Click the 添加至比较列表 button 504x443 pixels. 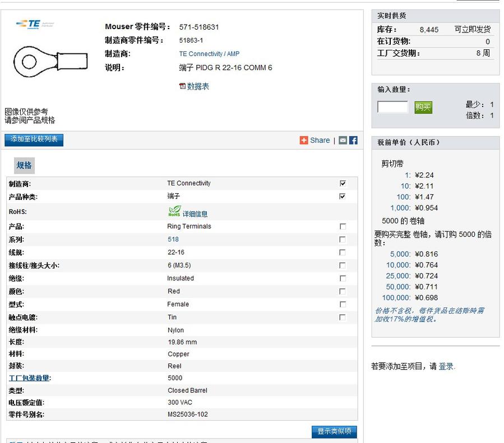pyautogui.click(x=34, y=139)
